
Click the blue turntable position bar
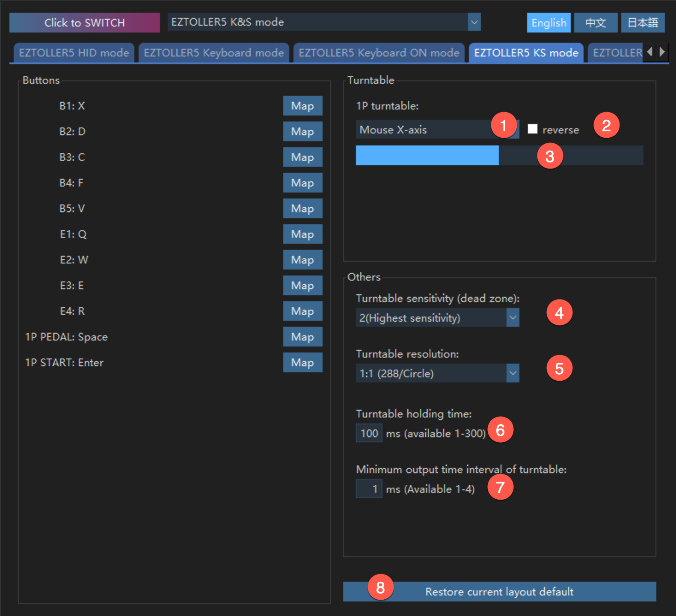[x=499, y=155]
